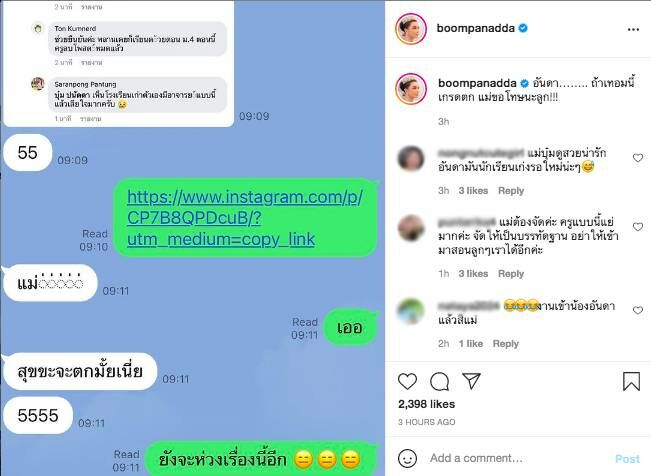
Task: Reply to the first comment
Action: pos(511,191)
